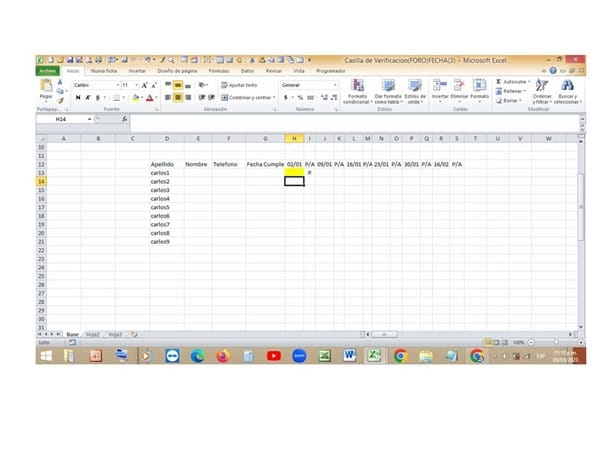Switch to the Programador tab

pyautogui.click(x=331, y=71)
